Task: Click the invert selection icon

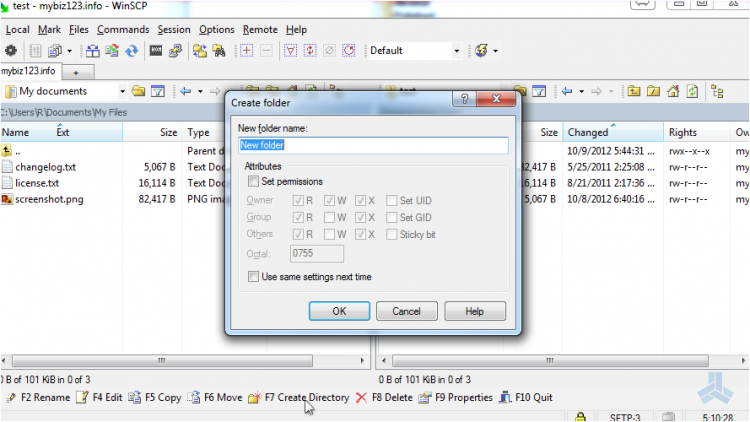Action: click(310, 50)
